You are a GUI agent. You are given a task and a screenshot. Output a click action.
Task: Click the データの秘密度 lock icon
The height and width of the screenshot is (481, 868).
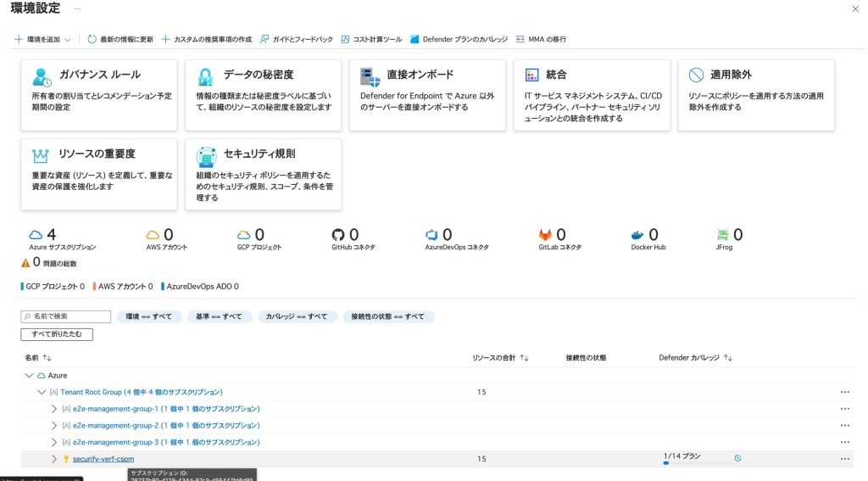click(x=205, y=76)
